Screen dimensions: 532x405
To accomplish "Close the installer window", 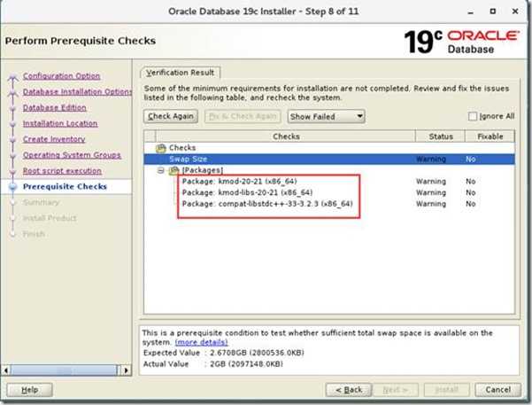I will pyautogui.click(x=514, y=12).
